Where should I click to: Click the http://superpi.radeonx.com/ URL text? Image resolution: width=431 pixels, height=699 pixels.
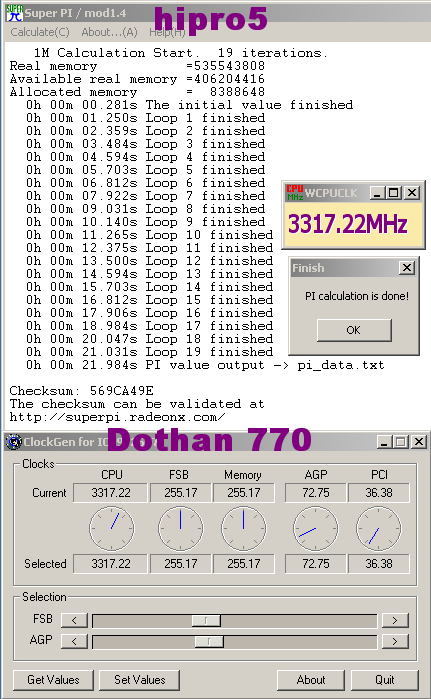[x=118, y=417]
